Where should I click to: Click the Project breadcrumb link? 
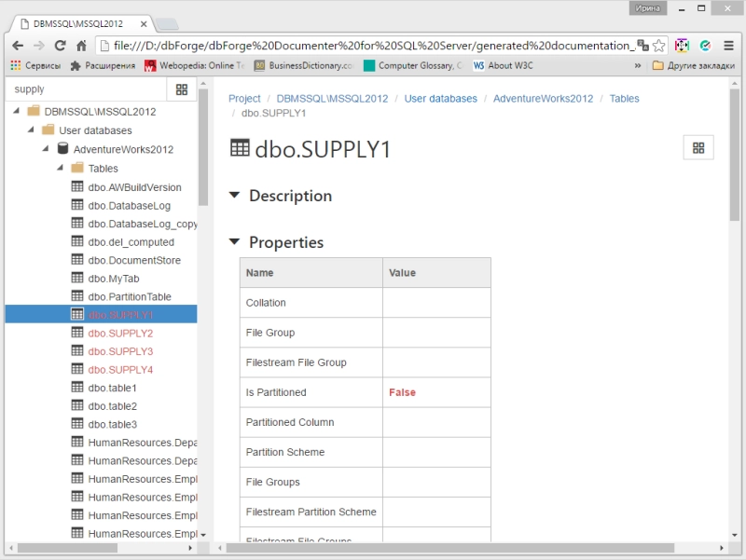[x=244, y=99]
